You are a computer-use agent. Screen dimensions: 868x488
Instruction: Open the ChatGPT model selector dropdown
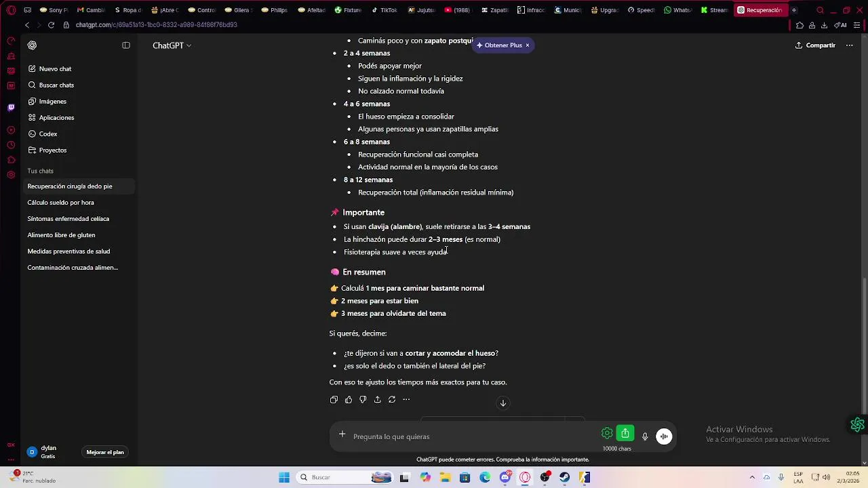click(172, 45)
